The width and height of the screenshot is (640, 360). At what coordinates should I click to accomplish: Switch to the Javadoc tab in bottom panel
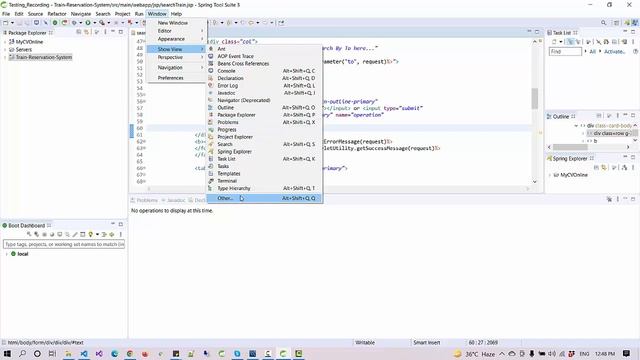(x=173, y=200)
